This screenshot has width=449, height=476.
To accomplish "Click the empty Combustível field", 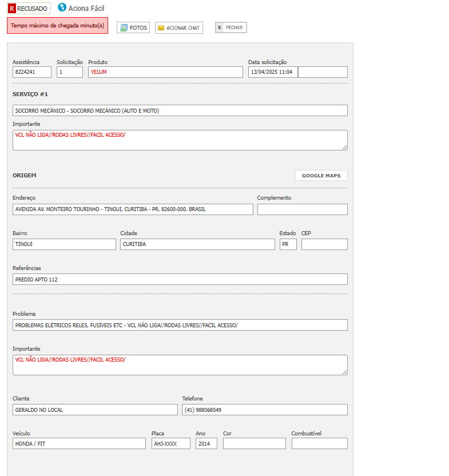I will pyautogui.click(x=319, y=443).
